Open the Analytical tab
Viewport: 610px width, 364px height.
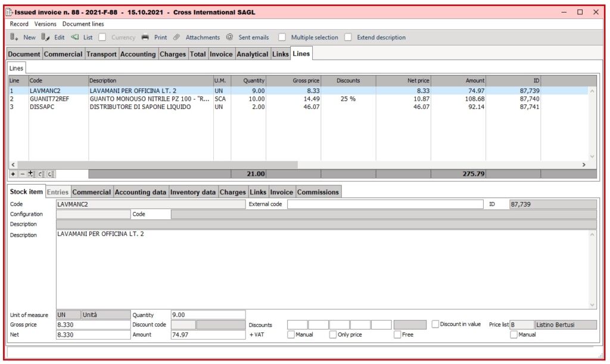coord(253,54)
